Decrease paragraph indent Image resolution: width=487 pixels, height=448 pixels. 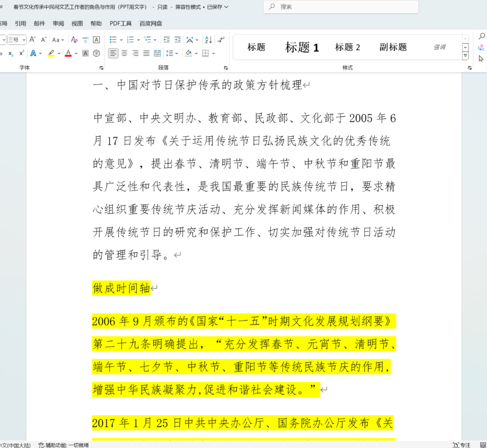pyautogui.click(x=166, y=40)
